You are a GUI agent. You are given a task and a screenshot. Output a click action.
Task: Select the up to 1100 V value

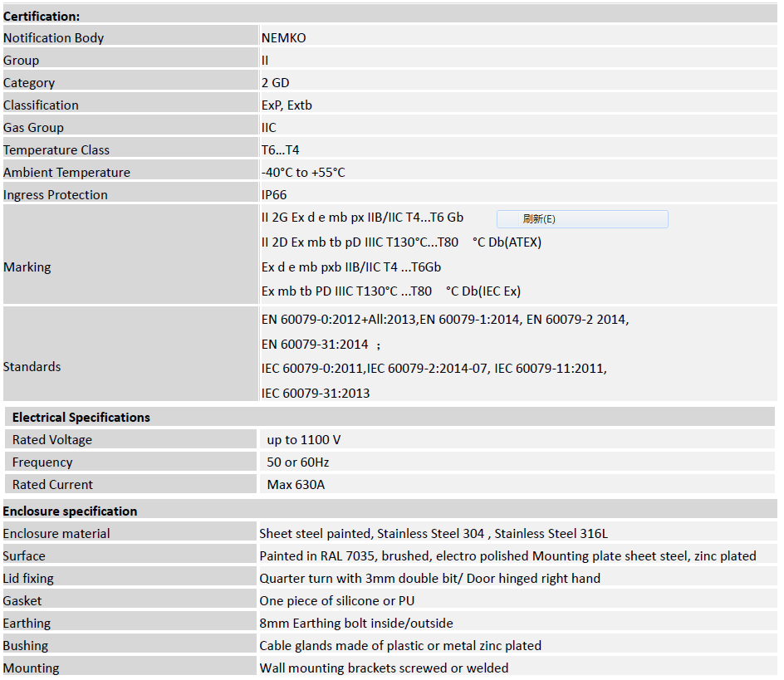tap(304, 440)
